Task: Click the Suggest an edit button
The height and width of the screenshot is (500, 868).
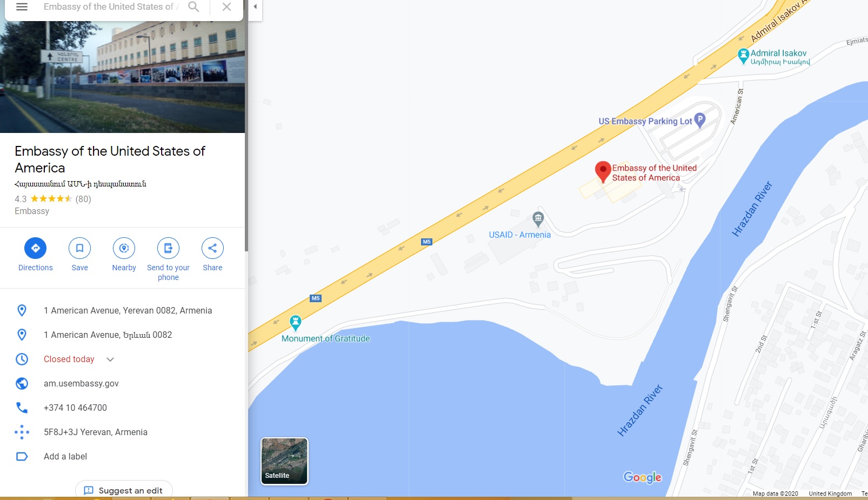Action: (x=124, y=490)
